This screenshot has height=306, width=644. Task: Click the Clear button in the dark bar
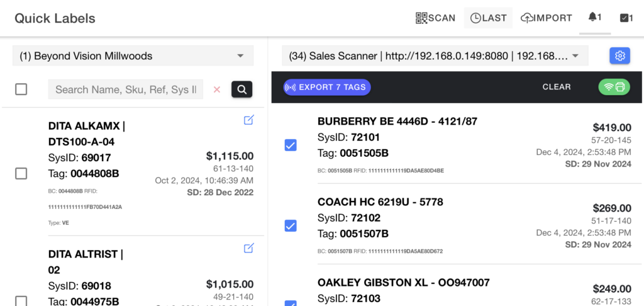pos(557,87)
